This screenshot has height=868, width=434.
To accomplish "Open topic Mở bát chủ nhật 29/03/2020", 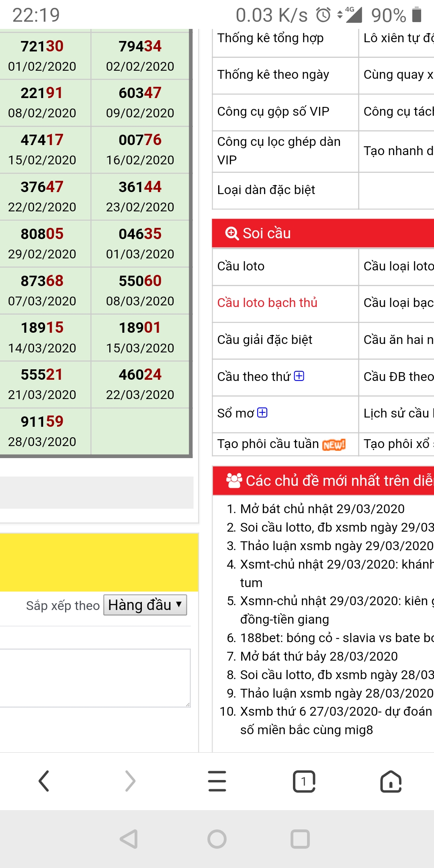I will pyautogui.click(x=322, y=509).
